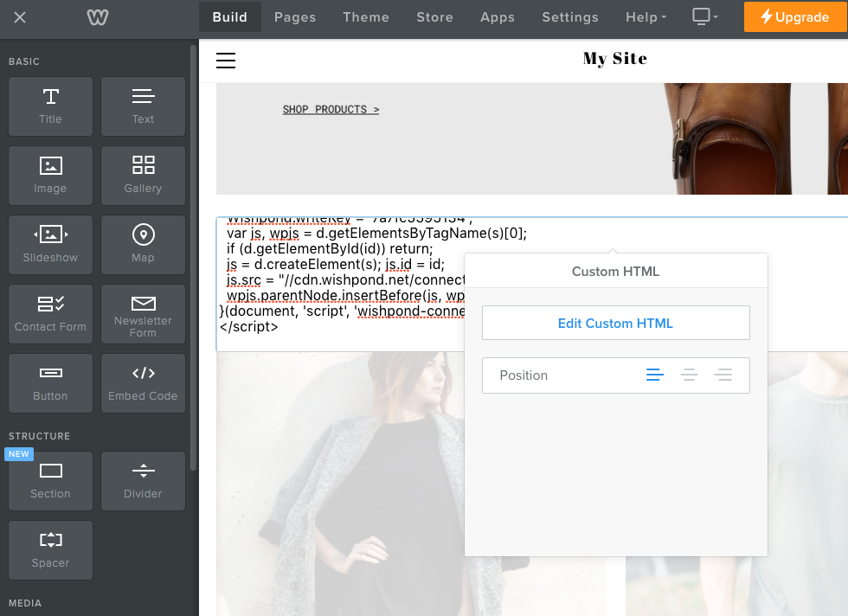The height and width of the screenshot is (616, 848).
Task: Select the Button element
Action: tap(50, 383)
